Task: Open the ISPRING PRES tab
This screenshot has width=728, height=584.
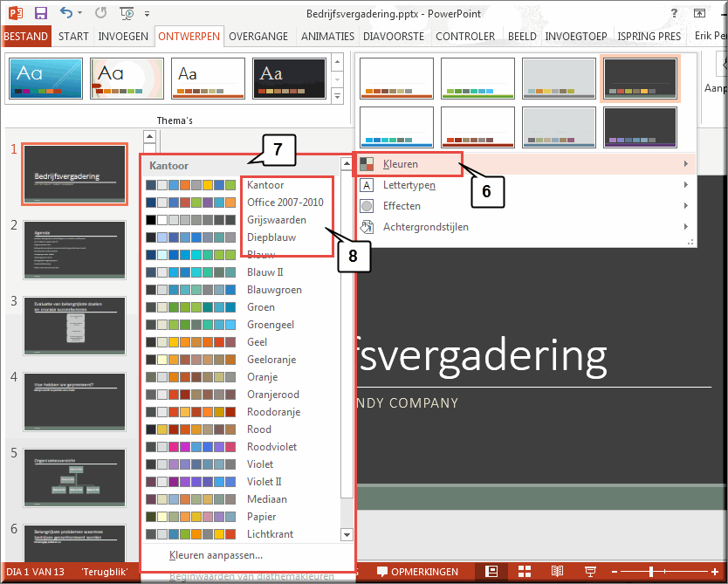Action: [649, 36]
